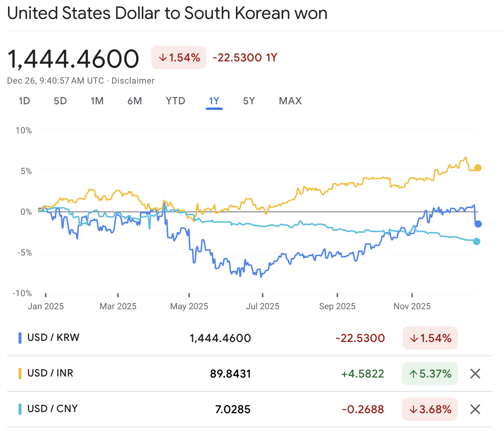Click the yellow swatch next to USD/INR
The image size is (504, 431).
(x=21, y=373)
